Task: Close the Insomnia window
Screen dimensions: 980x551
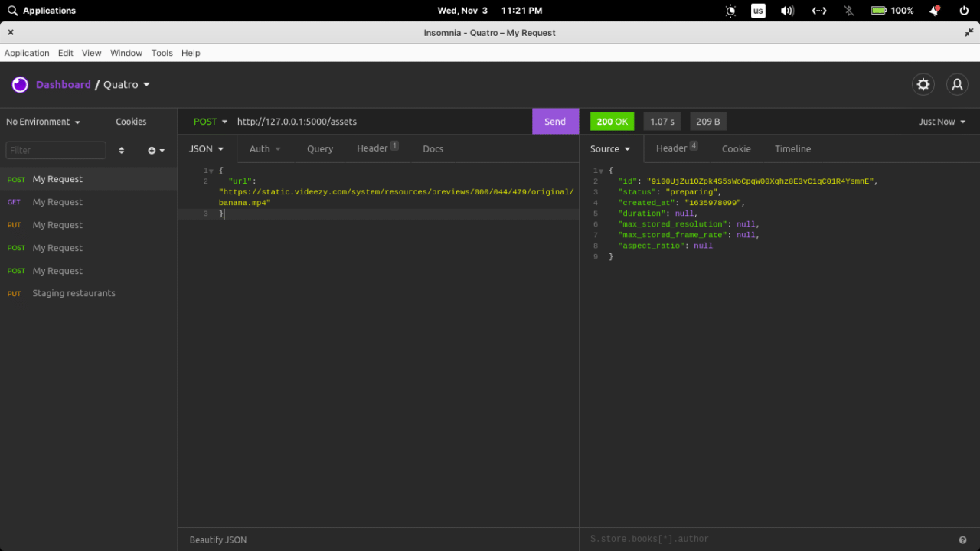Action: pos(11,33)
